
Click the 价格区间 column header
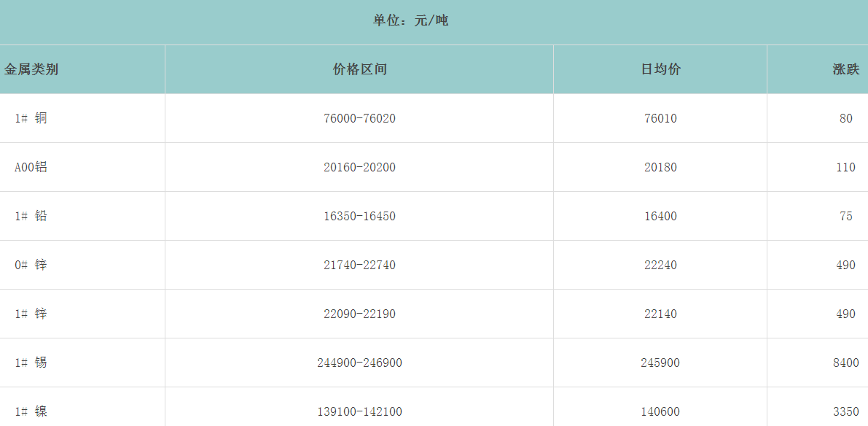359,69
